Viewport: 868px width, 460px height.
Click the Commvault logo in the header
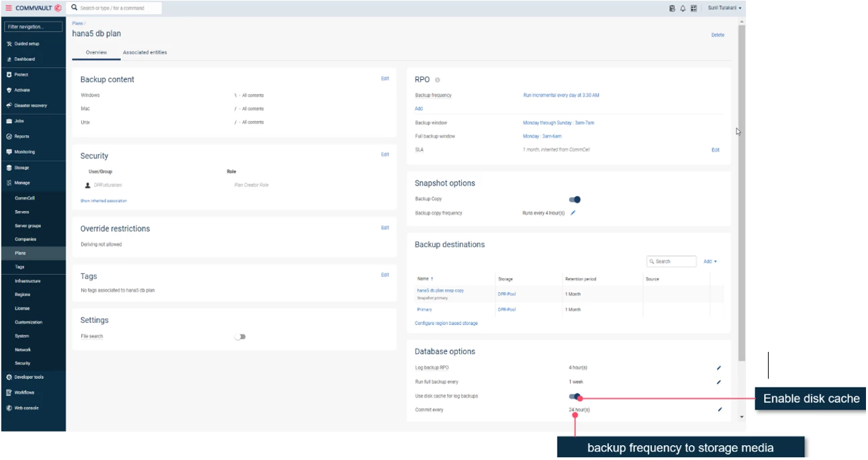(39, 8)
